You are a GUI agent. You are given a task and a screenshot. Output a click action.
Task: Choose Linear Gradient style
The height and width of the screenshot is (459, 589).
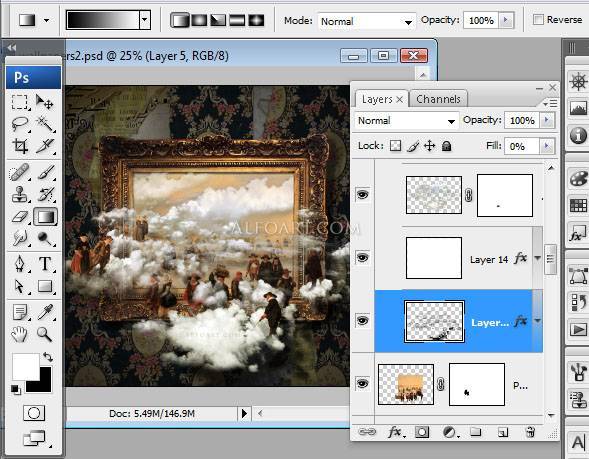click(180, 20)
